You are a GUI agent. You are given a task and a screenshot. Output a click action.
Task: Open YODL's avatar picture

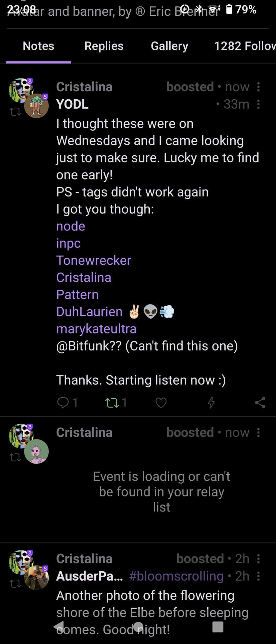coord(36,106)
